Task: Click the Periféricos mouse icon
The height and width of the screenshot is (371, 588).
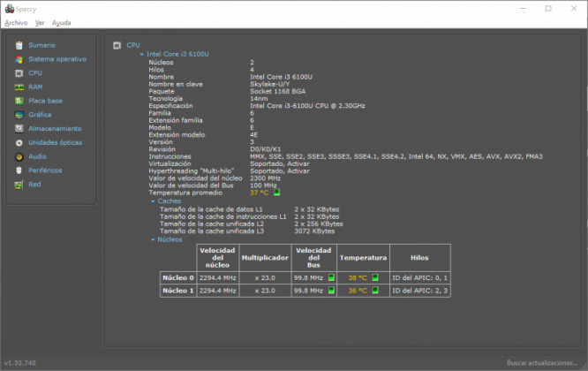Action: pyautogui.click(x=19, y=170)
